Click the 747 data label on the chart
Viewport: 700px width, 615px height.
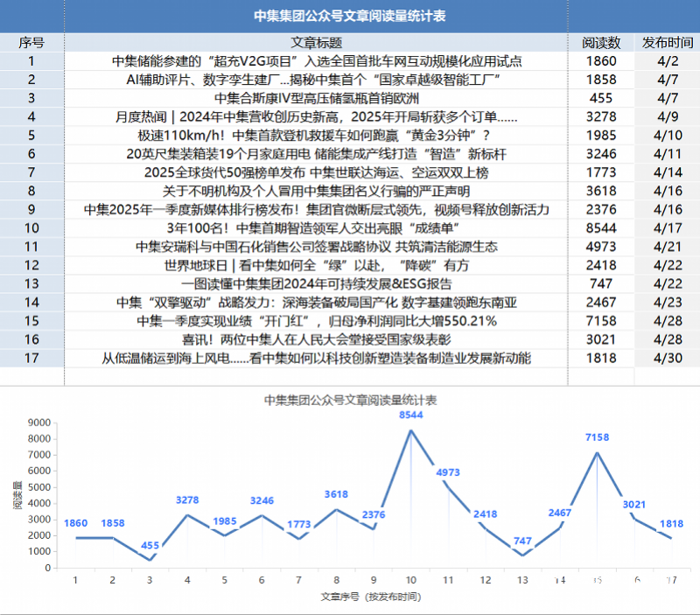[522, 542]
